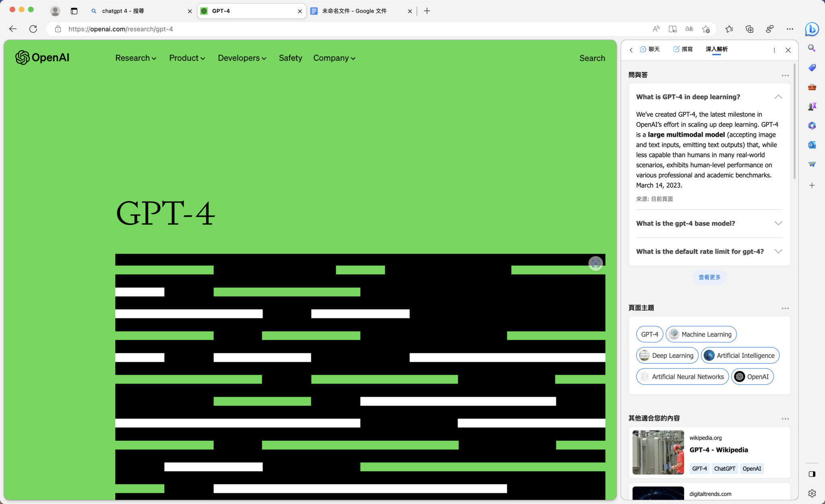Open Read Aloud icon in address bar
The width and height of the screenshot is (825, 504).
point(656,29)
